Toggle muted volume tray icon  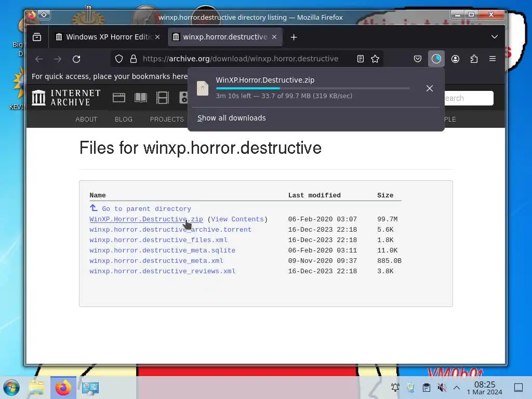click(x=442, y=387)
